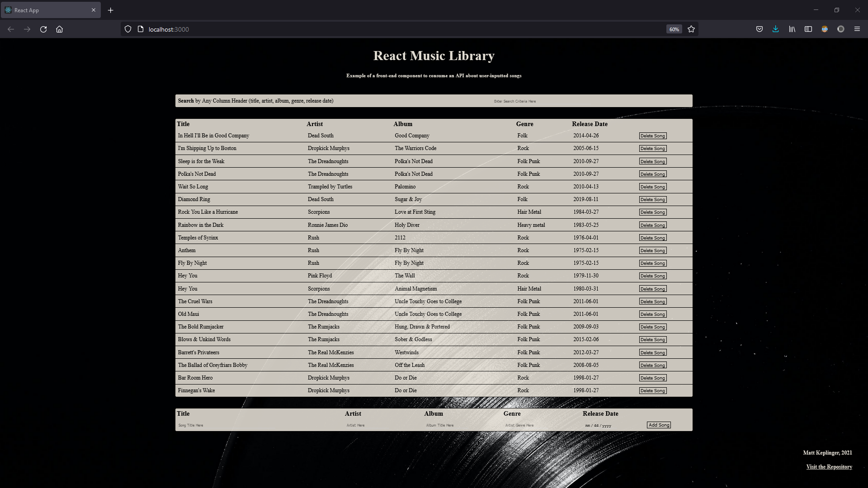Screen dimensions: 868x488
Task: Delete the song Finnegan's Wake
Action: pyautogui.click(x=652, y=390)
